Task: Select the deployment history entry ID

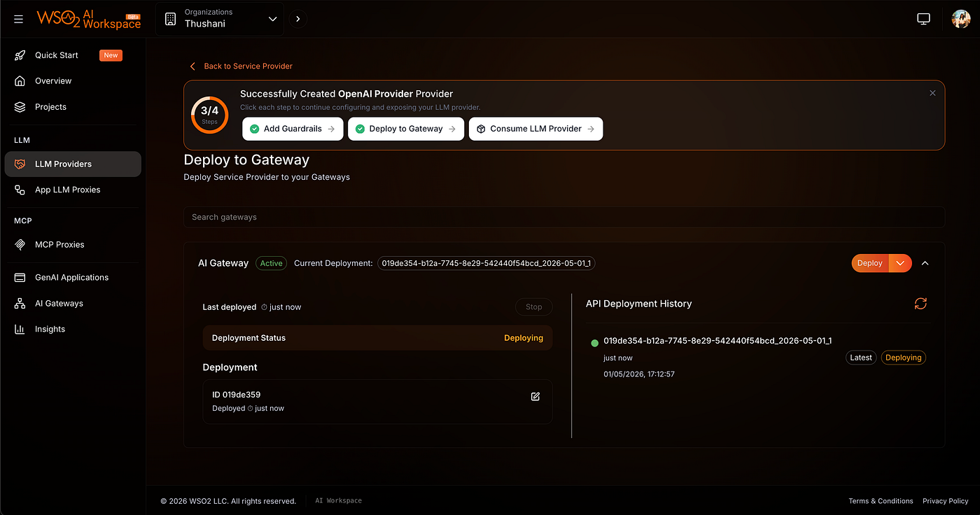Action: pos(717,341)
